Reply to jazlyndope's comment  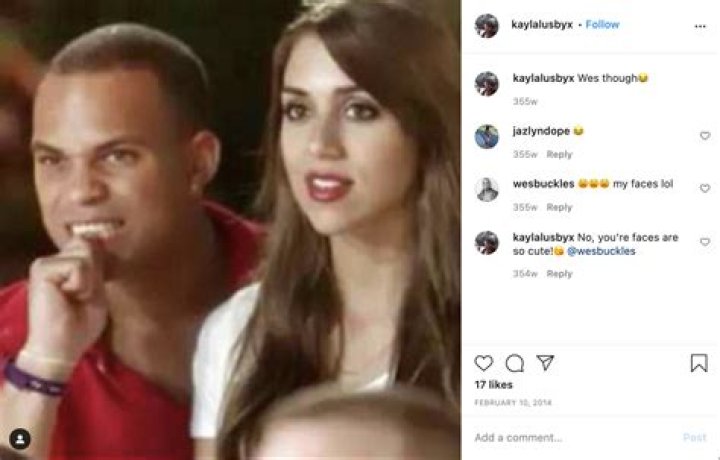pos(559,154)
